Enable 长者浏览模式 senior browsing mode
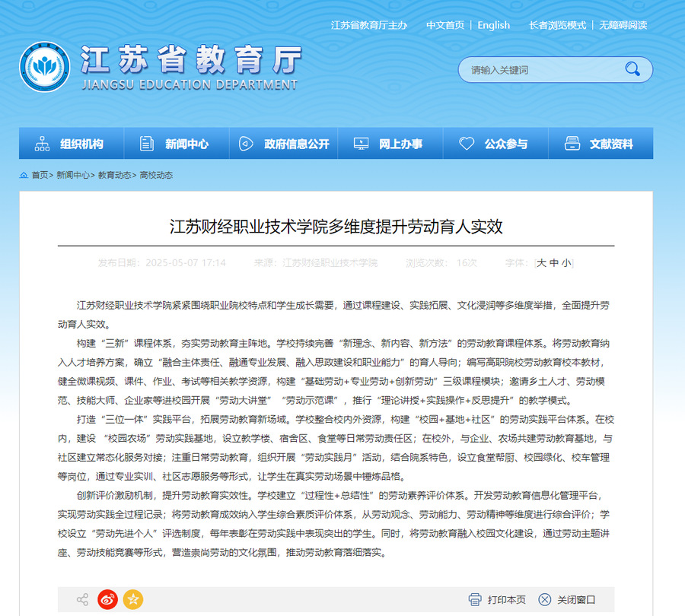The image size is (685, 616). pyautogui.click(x=557, y=25)
